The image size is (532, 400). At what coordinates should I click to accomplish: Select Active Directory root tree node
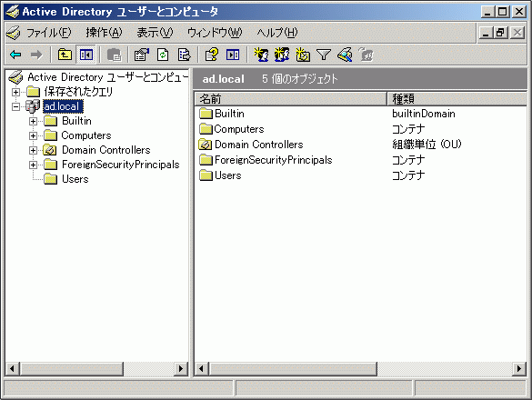pos(107,77)
